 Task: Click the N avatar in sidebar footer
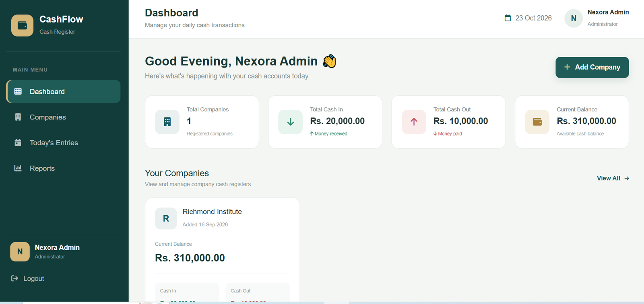pyautogui.click(x=20, y=252)
